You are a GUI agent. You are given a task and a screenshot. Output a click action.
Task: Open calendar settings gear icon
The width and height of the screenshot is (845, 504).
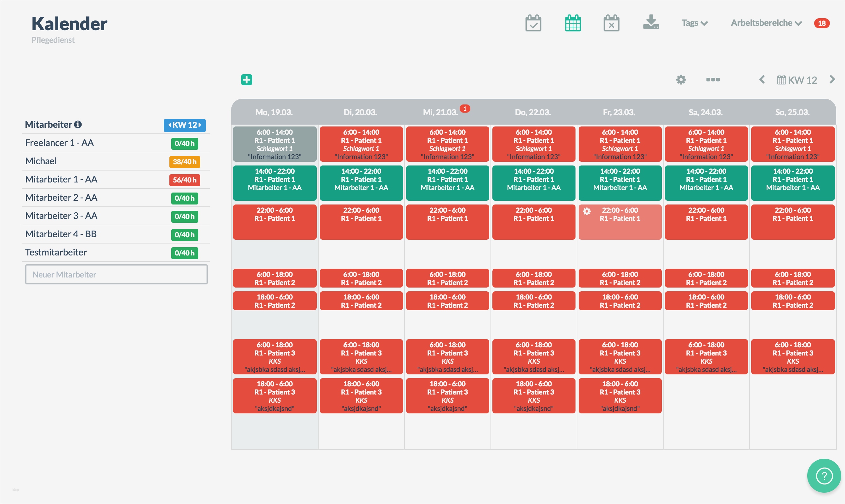point(681,80)
